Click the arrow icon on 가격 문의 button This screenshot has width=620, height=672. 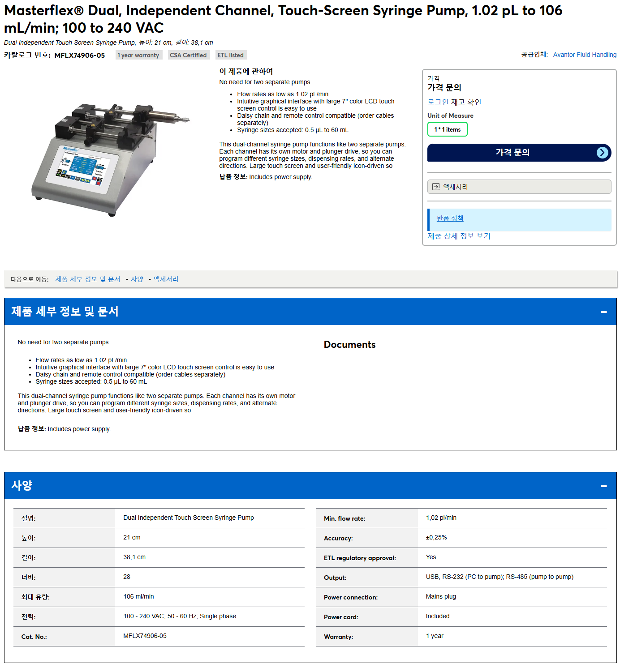[x=603, y=153]
